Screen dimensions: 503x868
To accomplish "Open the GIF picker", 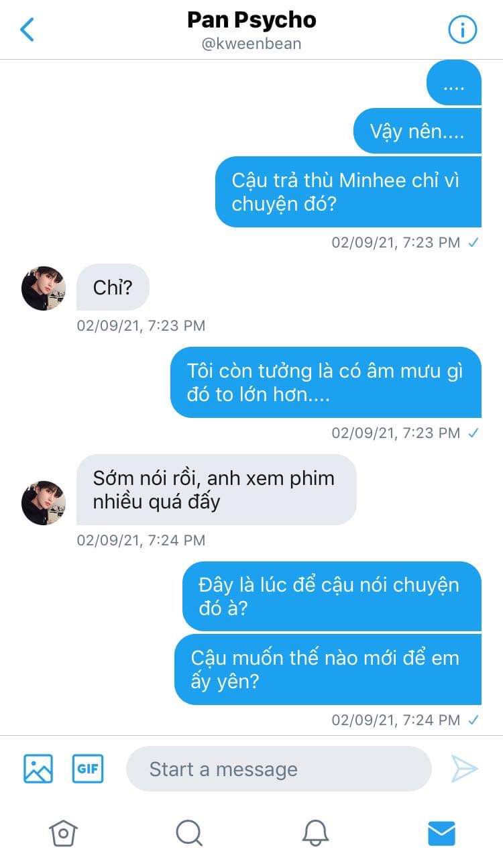I will pos(88,769).
